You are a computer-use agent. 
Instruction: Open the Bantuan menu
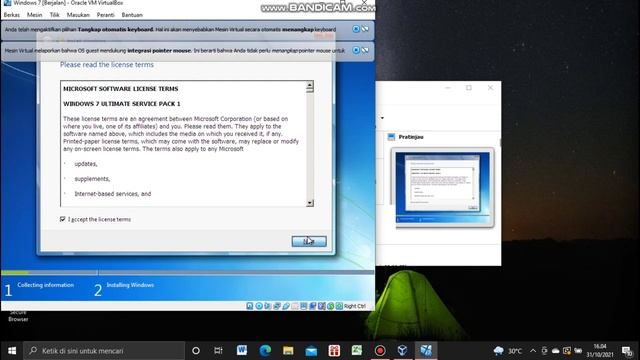point(132,15)
